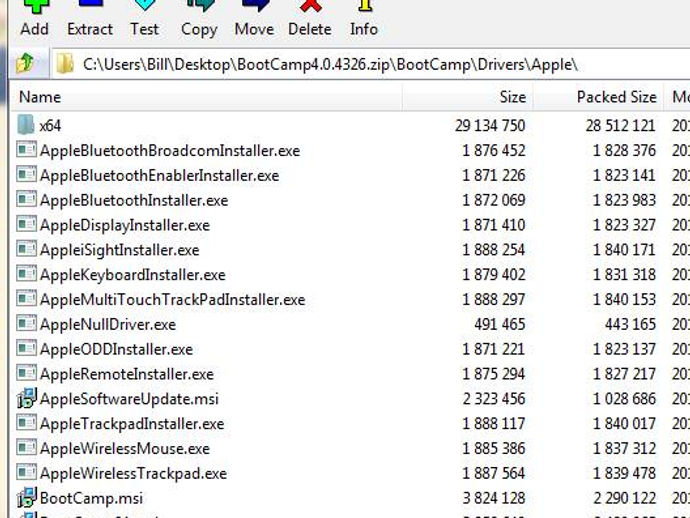Click icon of AppleWirelessMouse.exe
Viewport: 690px width, 518px height.
click(x=26, y=448)
